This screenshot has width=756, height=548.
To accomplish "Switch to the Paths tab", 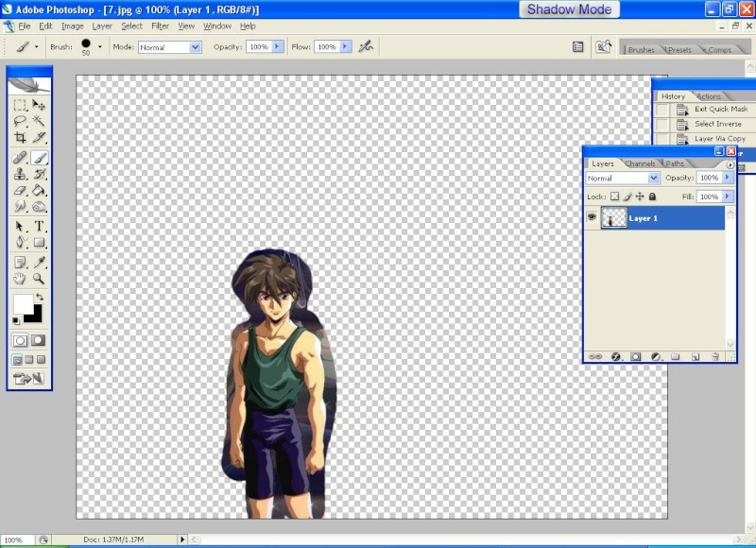I will (675, 163).
